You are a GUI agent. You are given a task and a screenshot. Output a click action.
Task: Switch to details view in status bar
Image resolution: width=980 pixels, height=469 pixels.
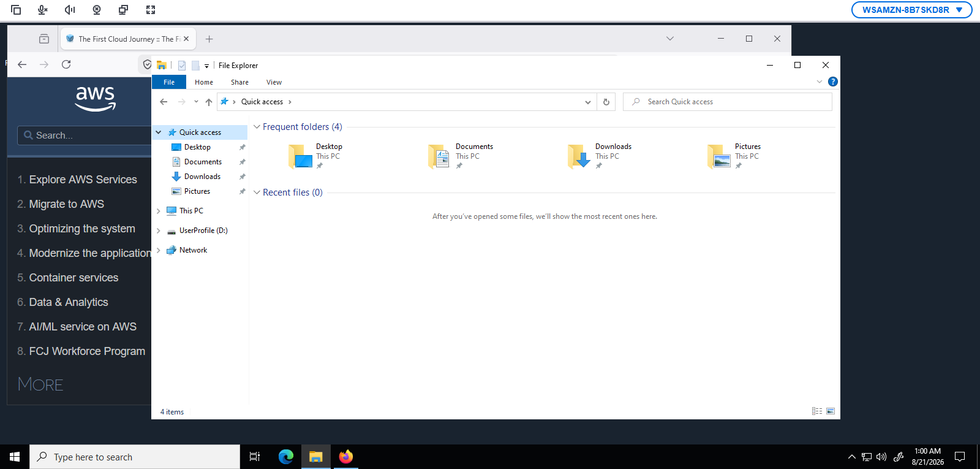tap(817, 411)
